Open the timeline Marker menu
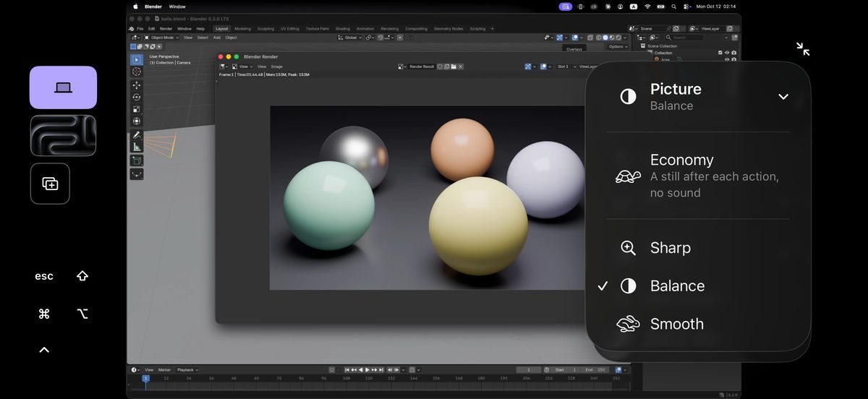This screenshot has height=399, width=868. tap(164, 369)
